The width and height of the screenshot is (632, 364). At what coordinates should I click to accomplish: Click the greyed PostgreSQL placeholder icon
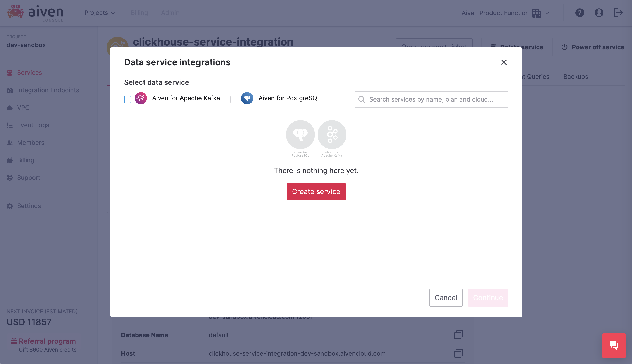click(300, 134)
